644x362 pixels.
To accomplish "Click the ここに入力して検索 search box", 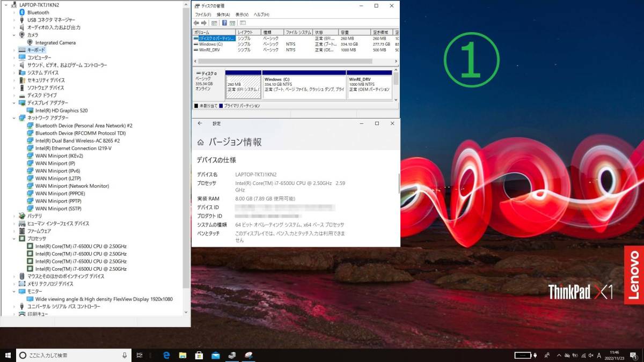I will point(74,355).
